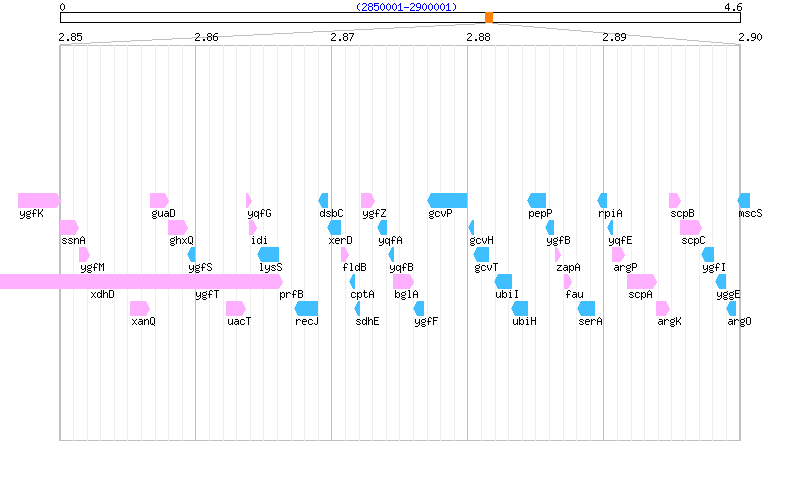
Task: Click the ubiH gene arrow
Action: [x=520, y=308]
